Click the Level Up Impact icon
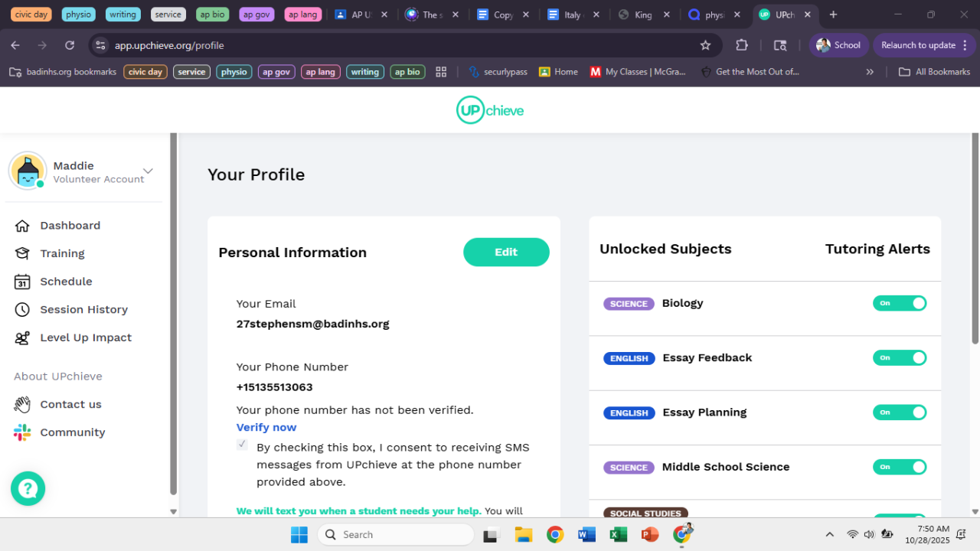Screen dimensions: 980x551 (x=22, y=337)
